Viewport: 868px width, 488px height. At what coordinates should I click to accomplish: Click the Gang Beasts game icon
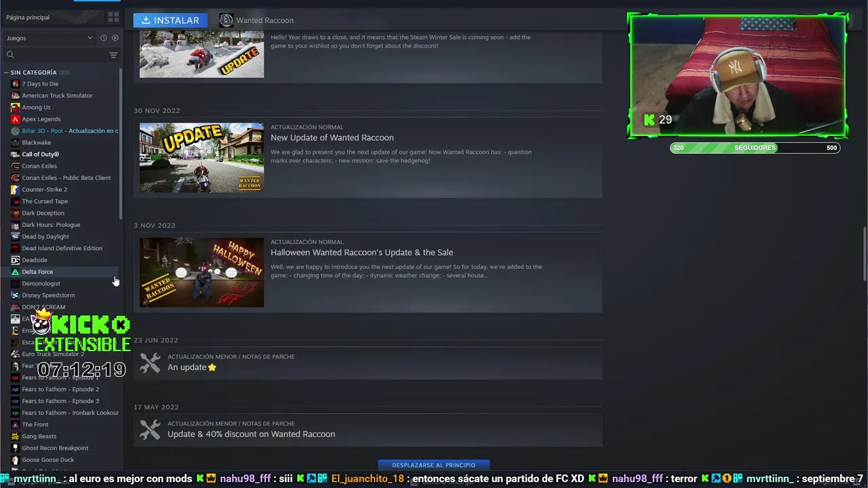point(16,436)
